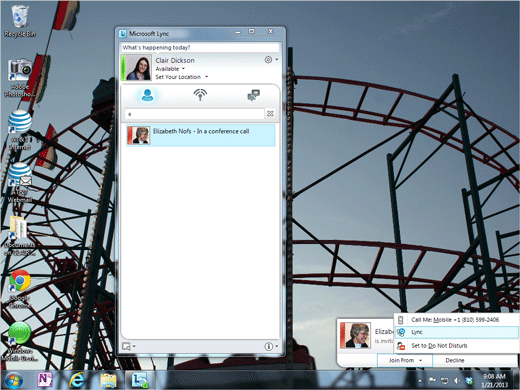
Task: Expand the Set Your Location dropdown
Action: 182,77
